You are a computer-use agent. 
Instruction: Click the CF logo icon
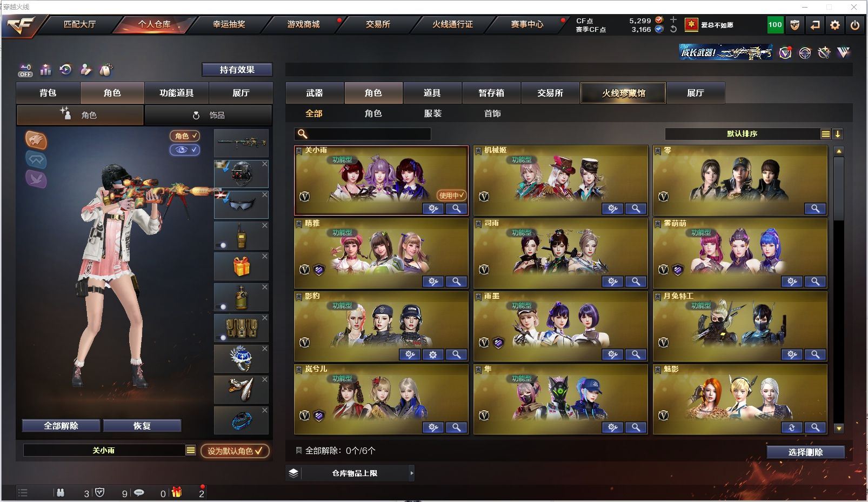pos(21,25)
